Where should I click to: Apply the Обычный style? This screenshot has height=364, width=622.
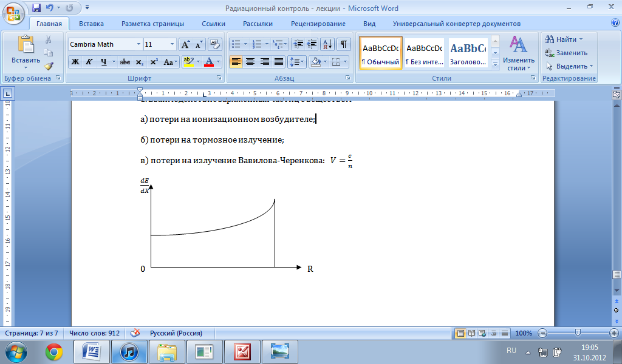click(x=380, y=53)
